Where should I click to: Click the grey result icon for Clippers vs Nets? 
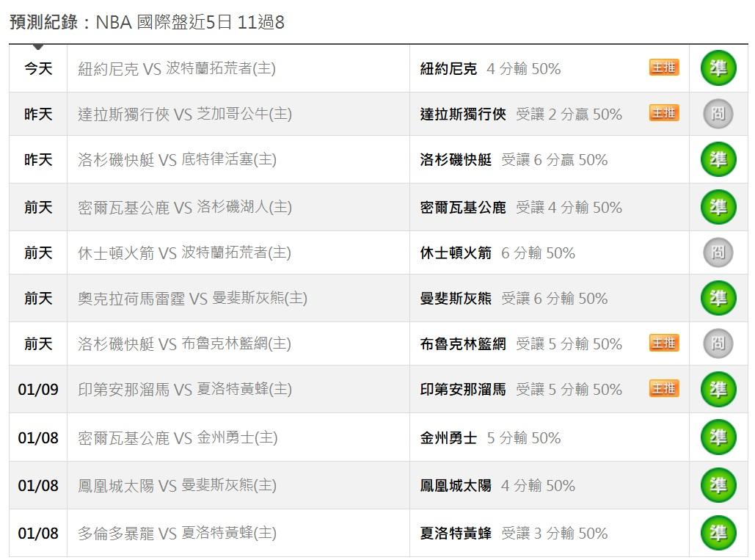tap(718, 343)
